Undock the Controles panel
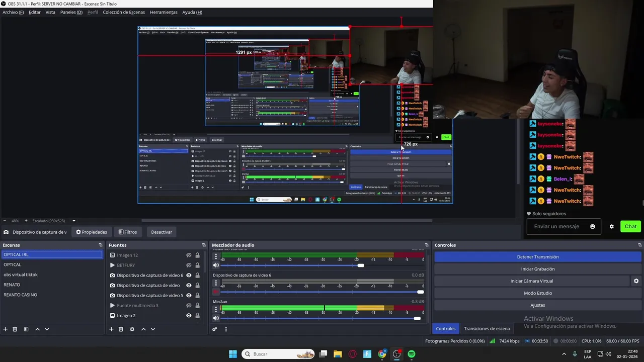The width and height of the screenshot is (644, 362). tap(639, 245)
